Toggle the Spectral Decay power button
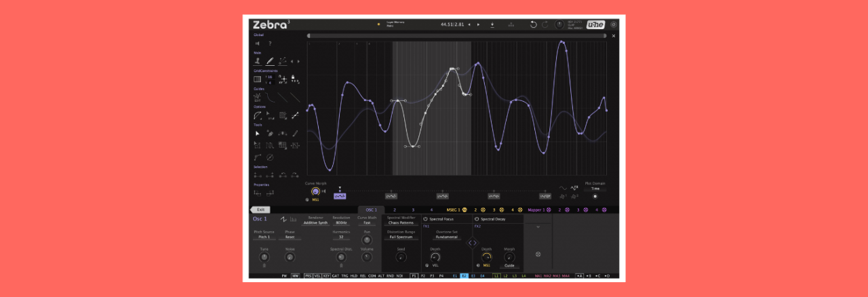The height and width of the screenshot is (297, 868). click(x=477, y=219)
